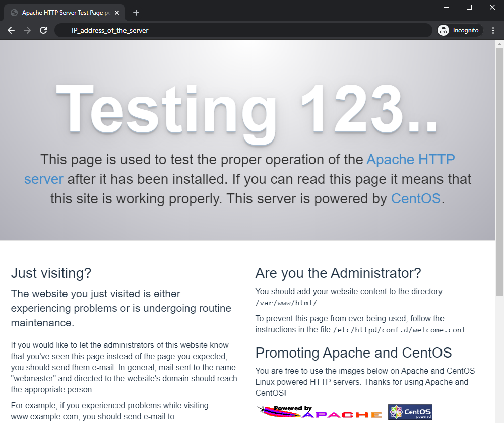The height and width of the screenshot is (423, 504).
Task: Follow the CentOS link in the intro
Action: (x=416, y=199)
